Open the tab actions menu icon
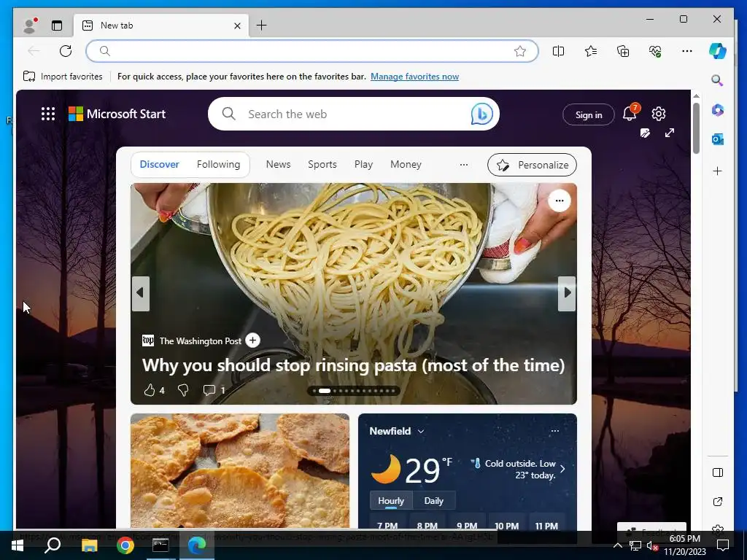 tap(57, 26)
